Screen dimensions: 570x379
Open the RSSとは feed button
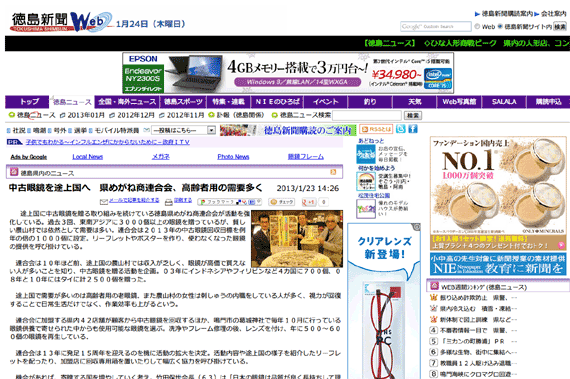376,129
